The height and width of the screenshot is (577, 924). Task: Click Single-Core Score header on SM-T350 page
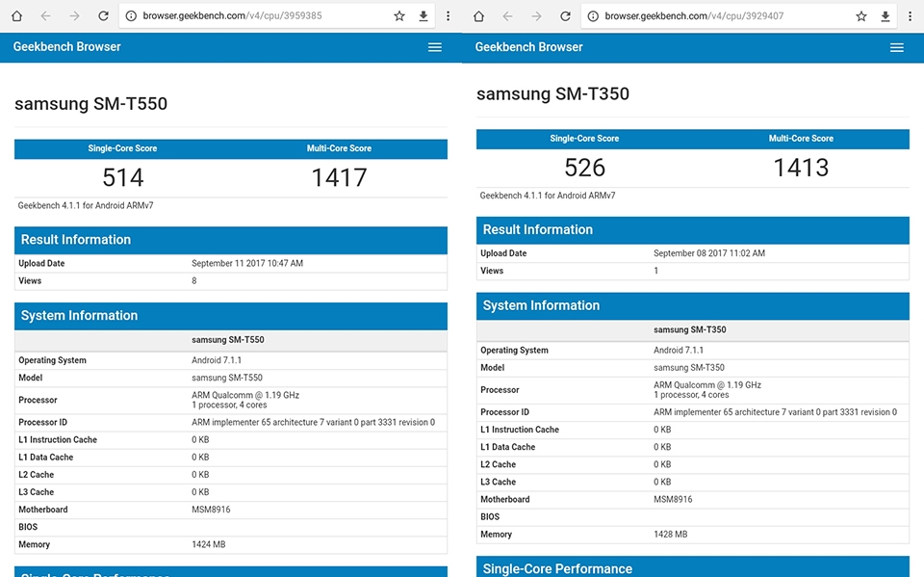584,138
